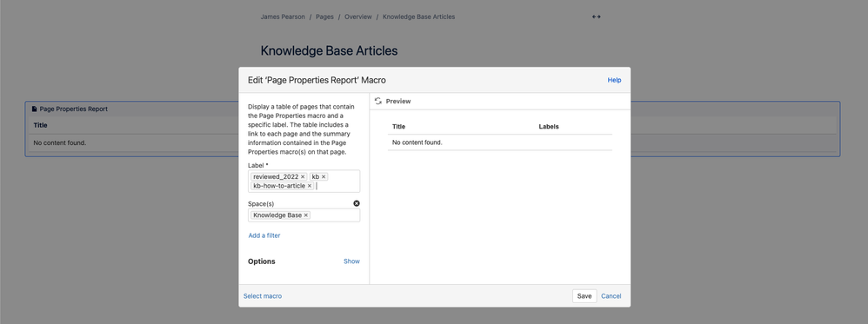Focus the Space(s) input field
Image resolution: width=868 pixels, height=324 pixels.
[304, 215]
